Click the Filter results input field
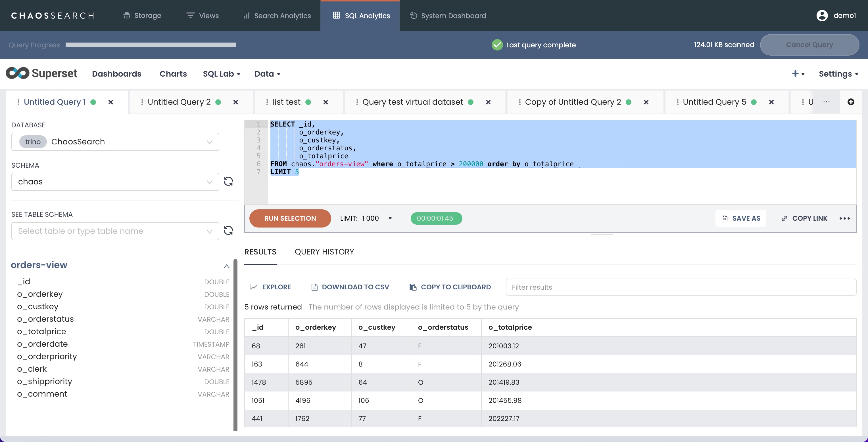Image resolution: width=868 pixels, height=442 pixels. coord(681,287)
